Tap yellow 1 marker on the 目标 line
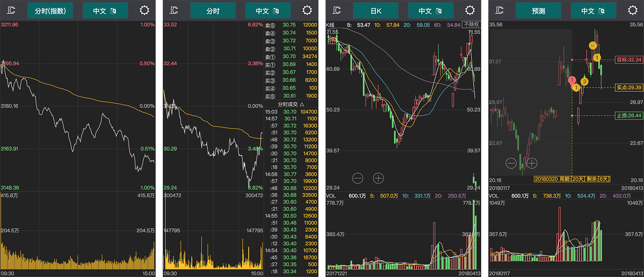Screen dimensions: 644x277 click(x=597, y=57)
